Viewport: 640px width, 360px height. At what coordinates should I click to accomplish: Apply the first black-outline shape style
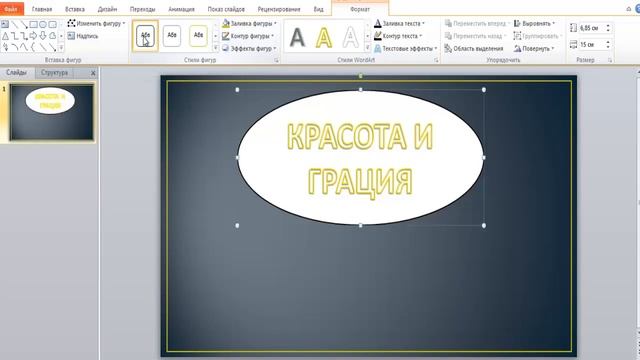(x=145, y=36)
